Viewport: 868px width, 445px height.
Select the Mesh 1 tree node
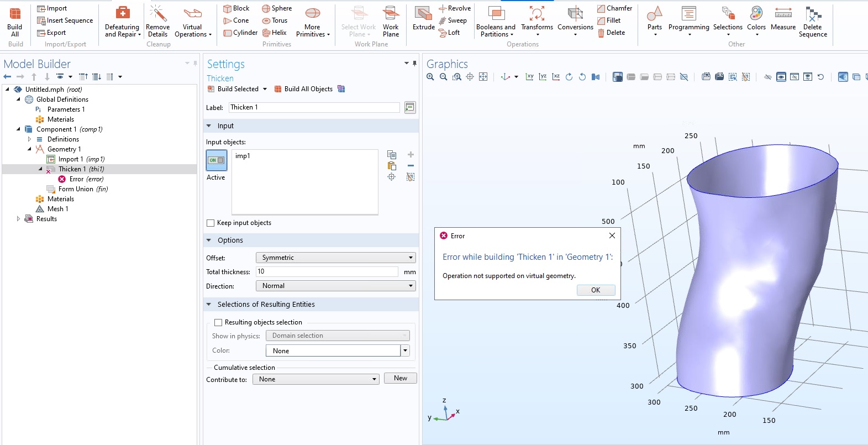coord(57,209)
